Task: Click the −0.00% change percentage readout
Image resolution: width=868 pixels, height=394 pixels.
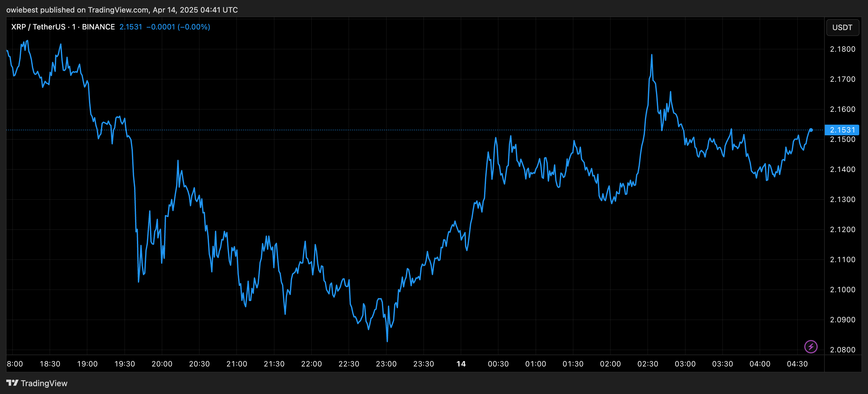Action: click(x=194, y=27)
